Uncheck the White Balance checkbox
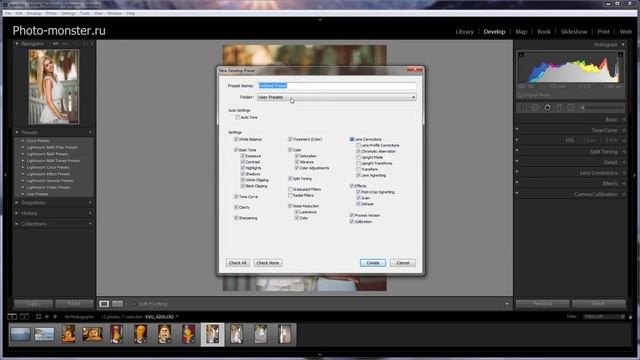 click(x=236, y=140)
